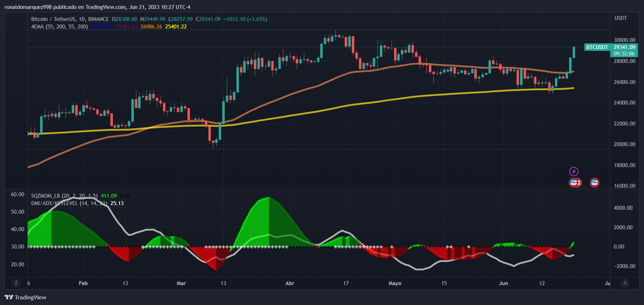Click the 20000.00 price axis label
644x305 pixels.
click(x=624, y=144)
